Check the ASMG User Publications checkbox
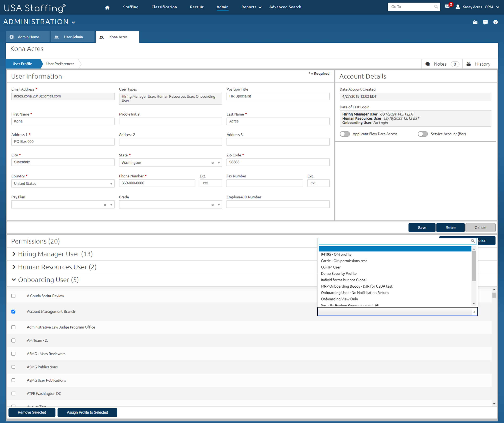This screenshot has height=423, width=504. click(14, 380)
